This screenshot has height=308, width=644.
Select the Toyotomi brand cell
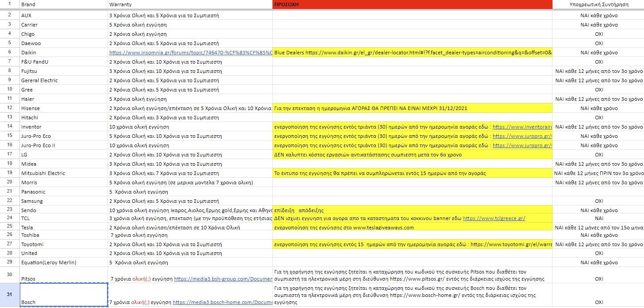pyautogui.click(x=64, y=244)
